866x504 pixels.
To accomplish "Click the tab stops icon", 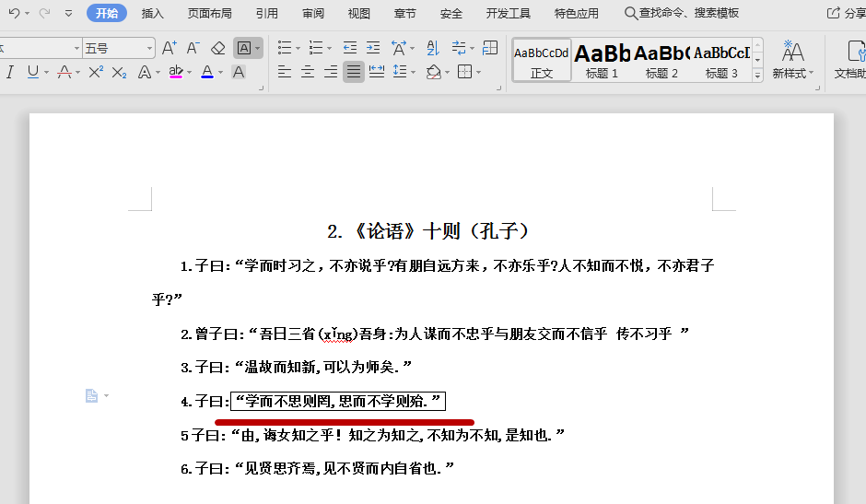I will click(x=490, y=48).
